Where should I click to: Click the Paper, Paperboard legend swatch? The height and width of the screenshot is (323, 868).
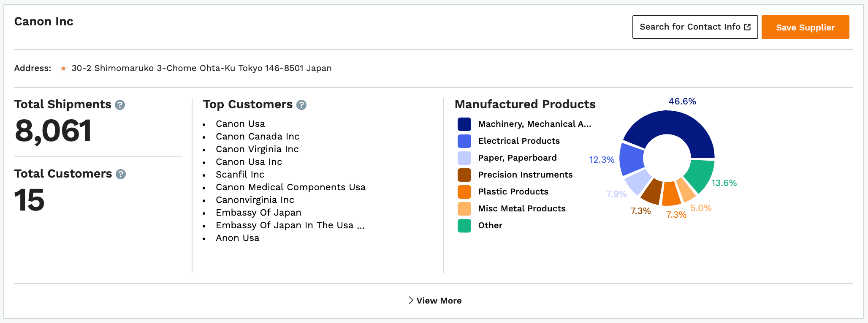[464, 158]
